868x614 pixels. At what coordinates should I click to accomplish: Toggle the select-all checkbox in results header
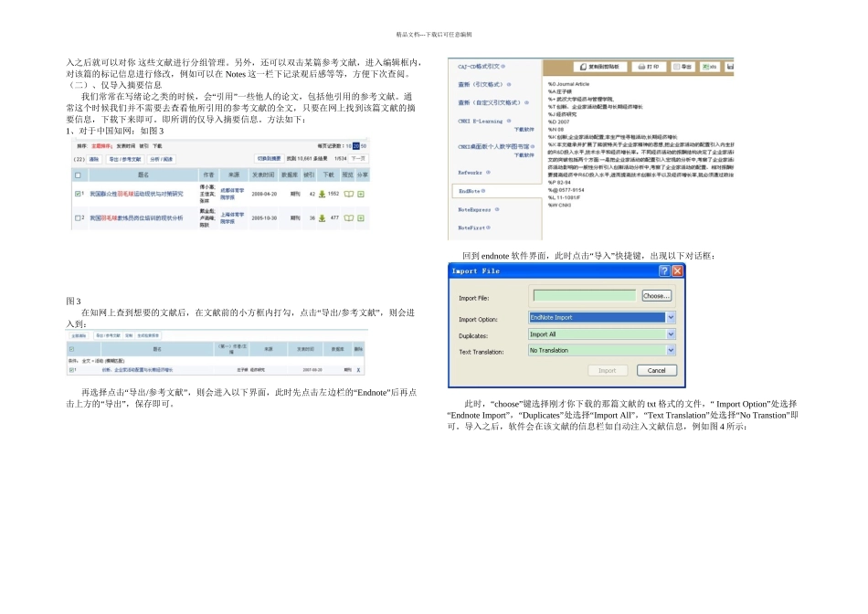point(78,175)
